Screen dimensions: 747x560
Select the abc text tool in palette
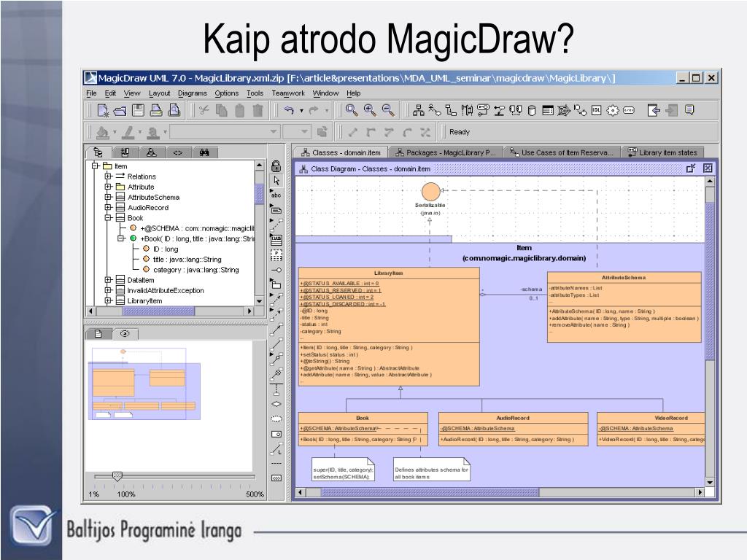click(x=276, y=195)
